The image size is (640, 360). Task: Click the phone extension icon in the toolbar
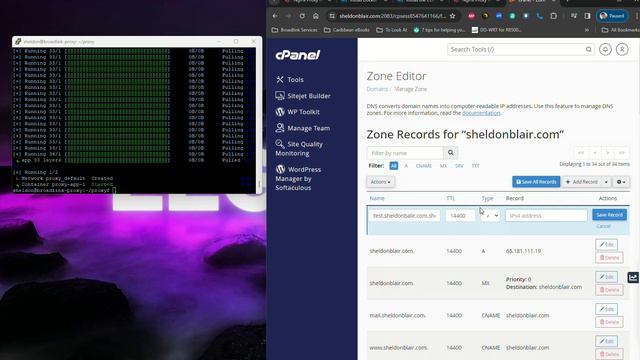tap(540, 16)
